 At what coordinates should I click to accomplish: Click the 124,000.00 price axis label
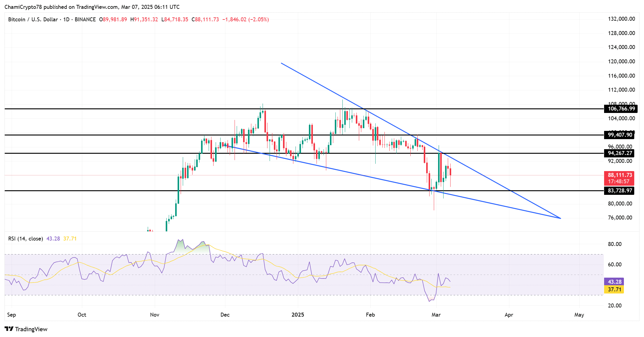click(x=621, y=47)
